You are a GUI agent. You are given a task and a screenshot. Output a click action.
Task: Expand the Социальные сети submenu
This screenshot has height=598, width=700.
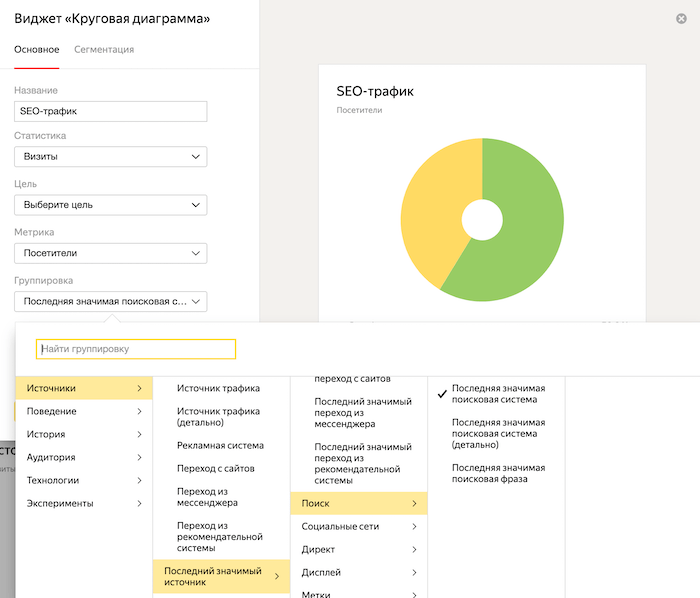(x=359, y=526)
